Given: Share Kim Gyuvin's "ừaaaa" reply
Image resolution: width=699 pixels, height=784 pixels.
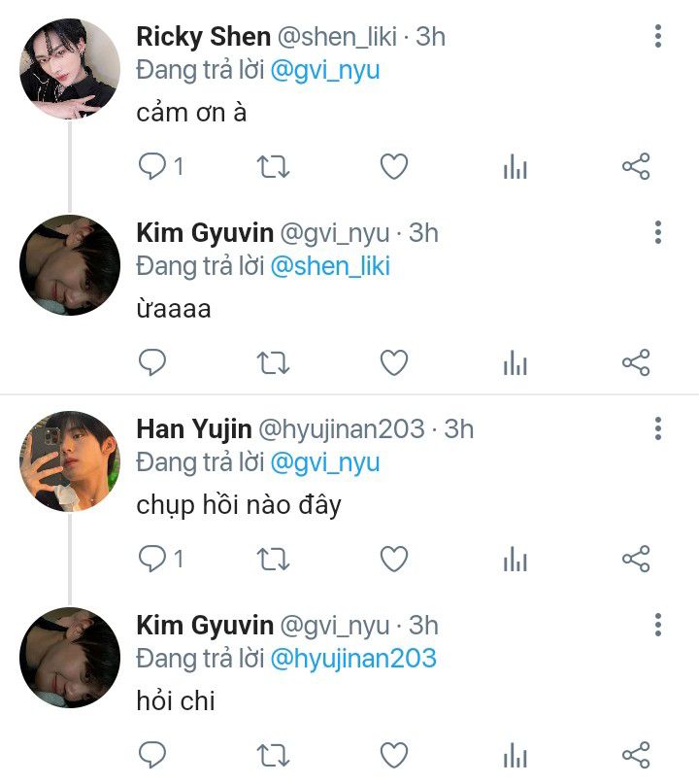Looking at the screenshot, I should pos(636,363).
